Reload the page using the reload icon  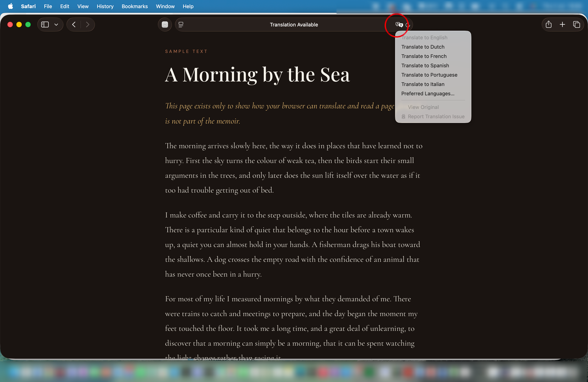(x=407, y=25)
